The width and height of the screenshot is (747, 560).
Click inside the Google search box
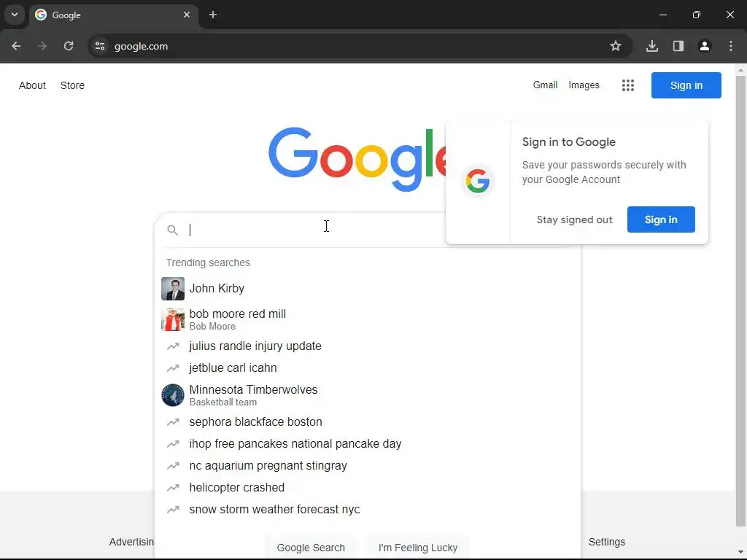pyautogui.click(x=314, y=230)
